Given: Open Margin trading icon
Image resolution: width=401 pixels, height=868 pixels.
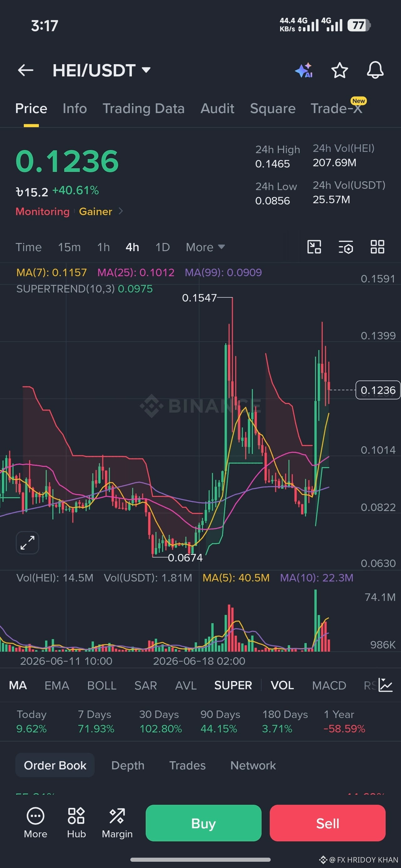Looking at the screenshot, I should coord(117,823).
